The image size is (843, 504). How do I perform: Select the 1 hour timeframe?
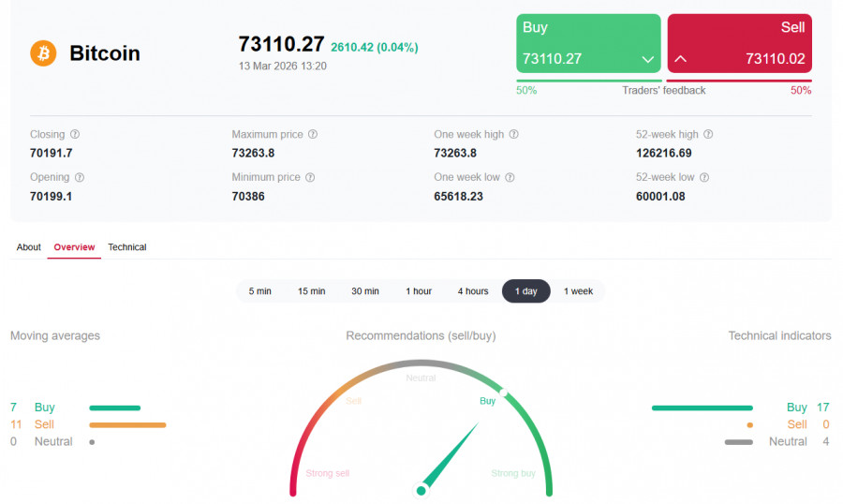(x=419, y=291)
